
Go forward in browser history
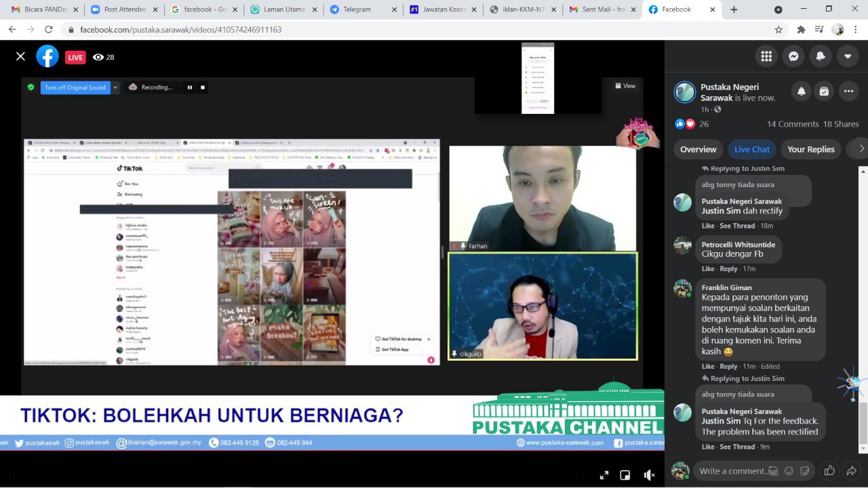tap(31, 30)
